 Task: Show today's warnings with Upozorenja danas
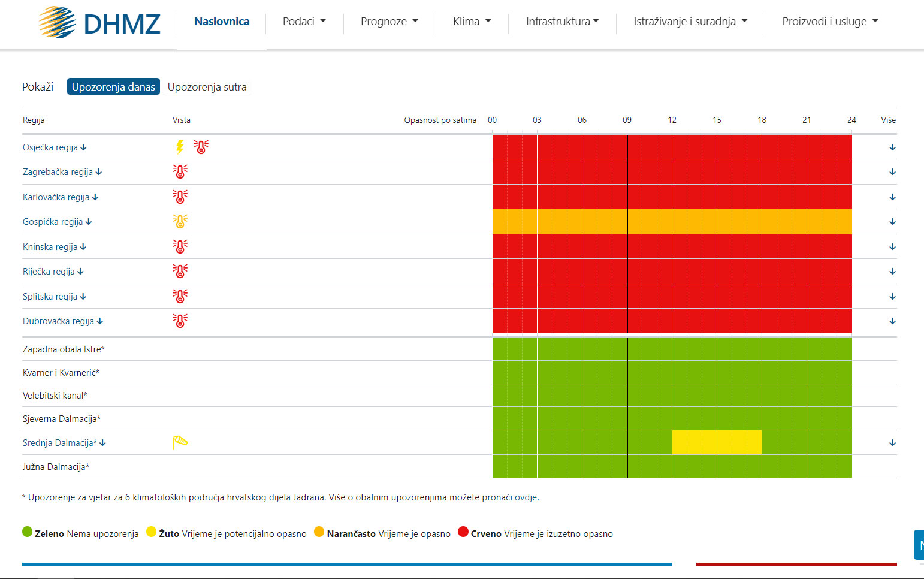pyautogui.click(x=113, y=87)
